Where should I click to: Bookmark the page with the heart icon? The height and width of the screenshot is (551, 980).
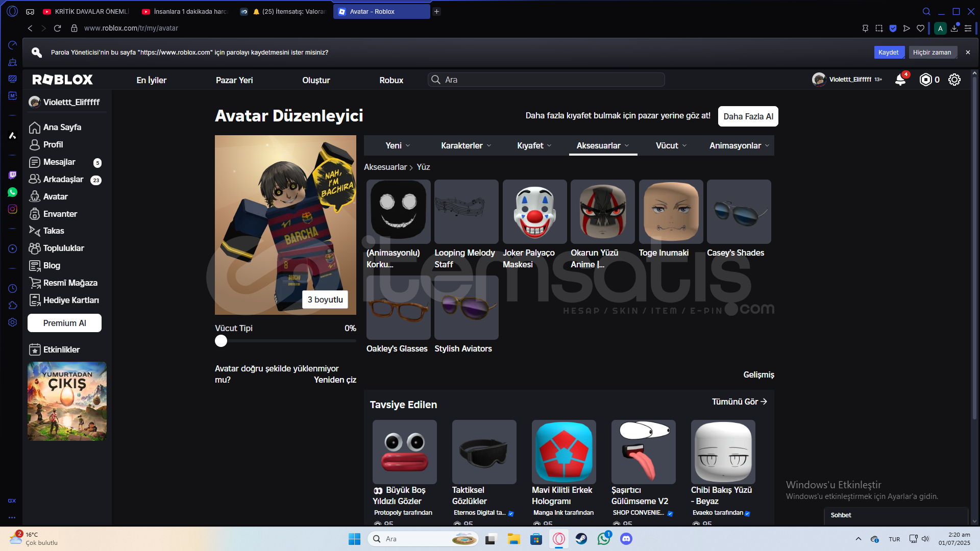(x=920, y=28)
